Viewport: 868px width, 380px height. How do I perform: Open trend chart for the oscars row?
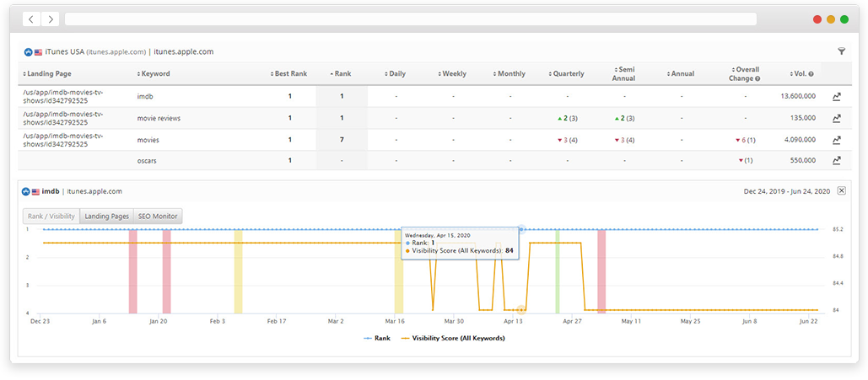[836, 161]
